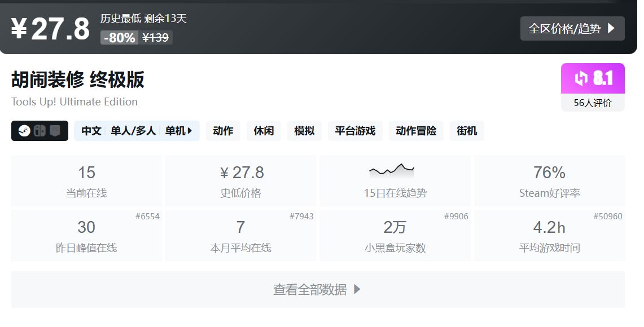Viewport: 644px width, 327px height.
Task: Click the Steam platform icon
Action: click(24, 131)
